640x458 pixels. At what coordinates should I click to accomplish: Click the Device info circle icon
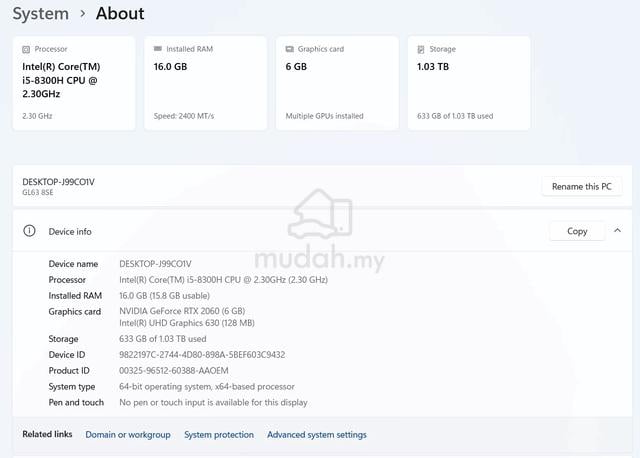[29, 231]
